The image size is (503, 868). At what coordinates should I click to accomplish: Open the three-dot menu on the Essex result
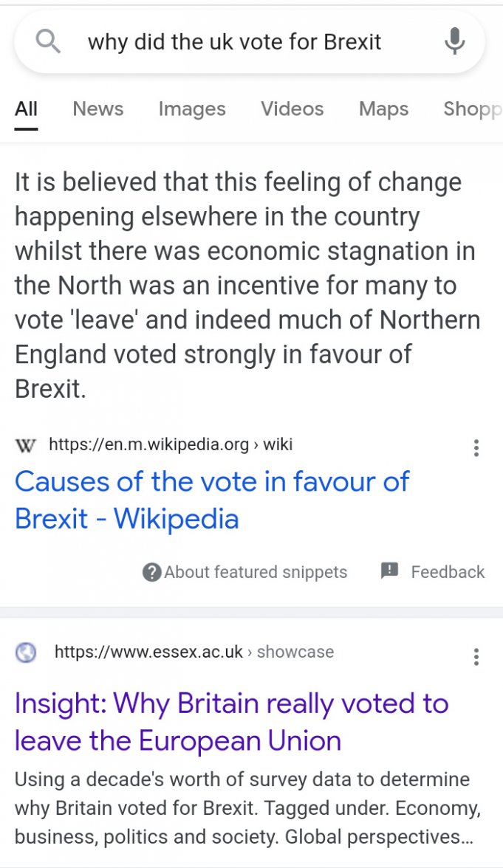[476, 656]
